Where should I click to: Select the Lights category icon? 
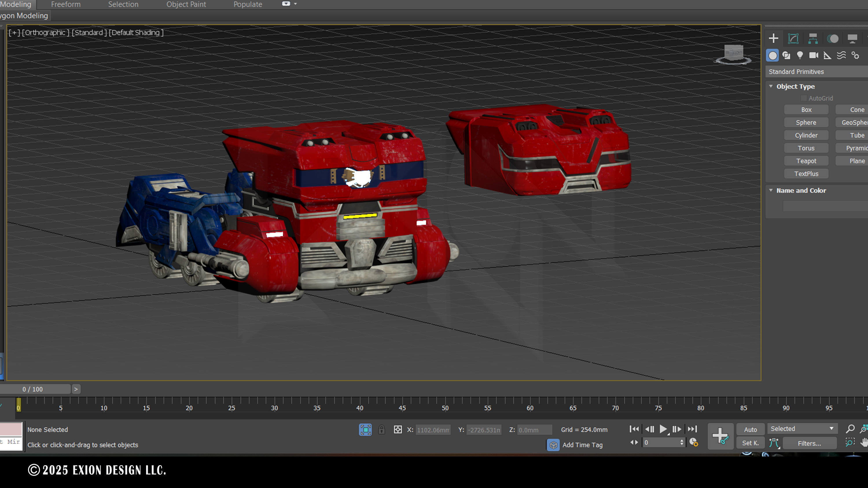pyautogui.click(x=800, y=55)
